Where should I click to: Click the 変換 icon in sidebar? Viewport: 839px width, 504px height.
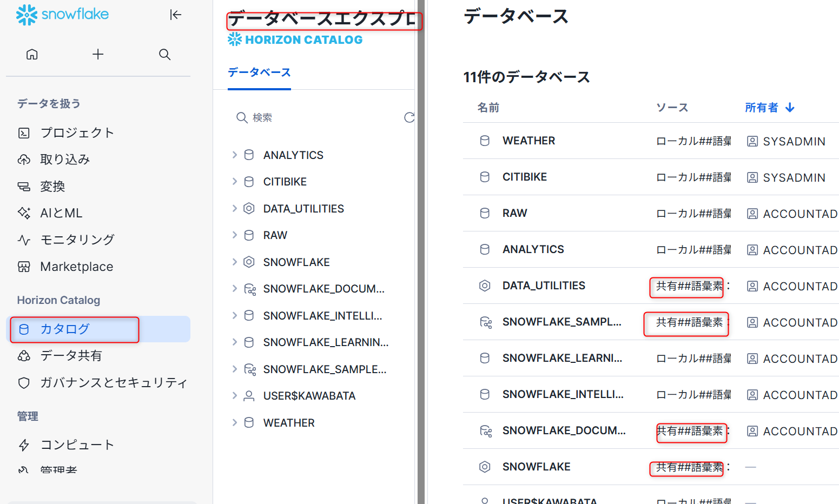point(24,187)
